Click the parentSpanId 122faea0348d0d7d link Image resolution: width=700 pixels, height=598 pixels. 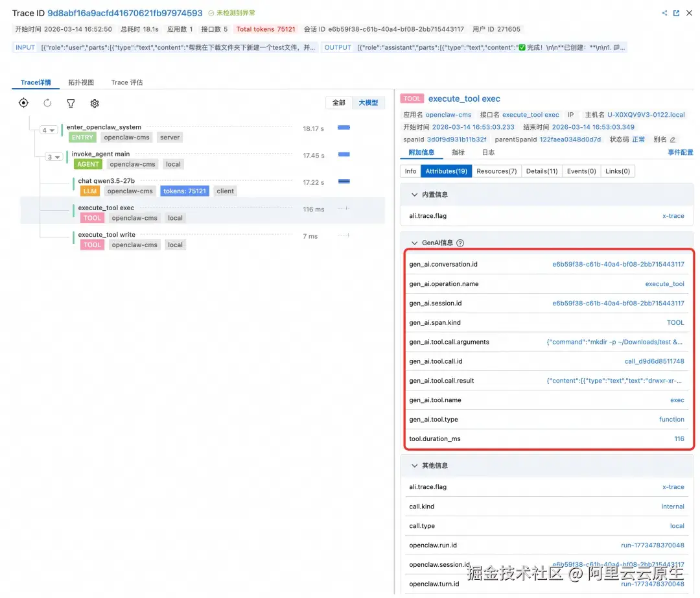[x=570, y=140]
